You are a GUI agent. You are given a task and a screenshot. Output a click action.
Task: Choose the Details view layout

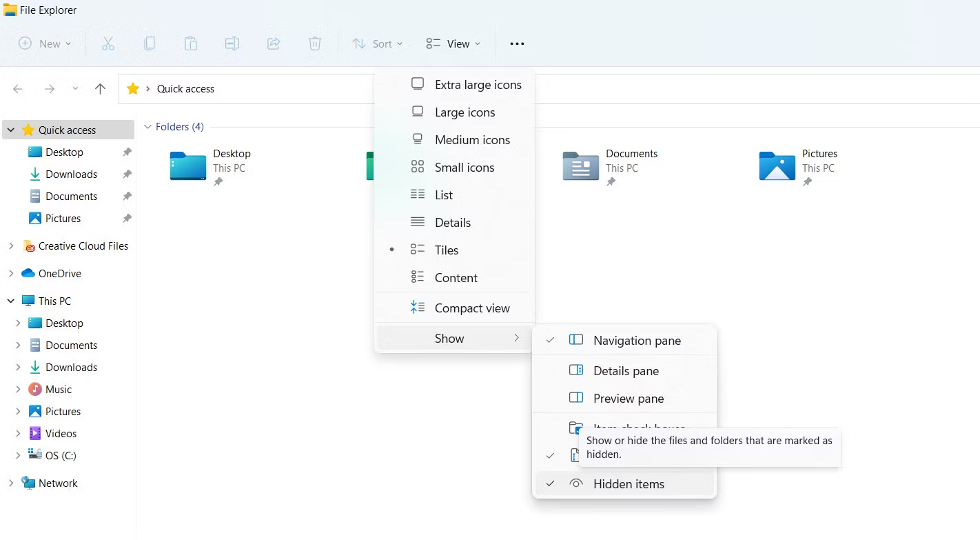452,223
